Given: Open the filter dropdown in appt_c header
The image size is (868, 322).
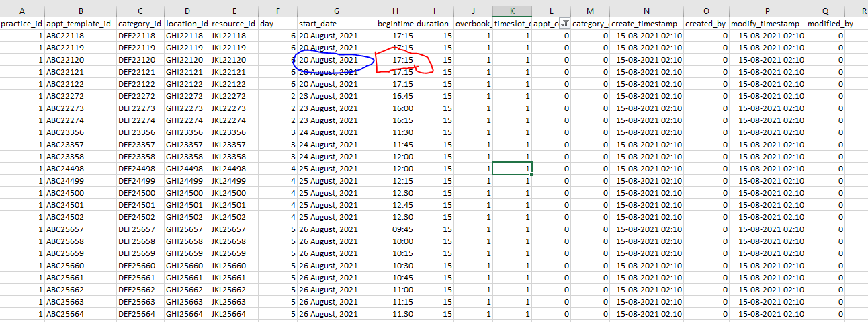Looking at the screenshot, I should tap(565, 24).
